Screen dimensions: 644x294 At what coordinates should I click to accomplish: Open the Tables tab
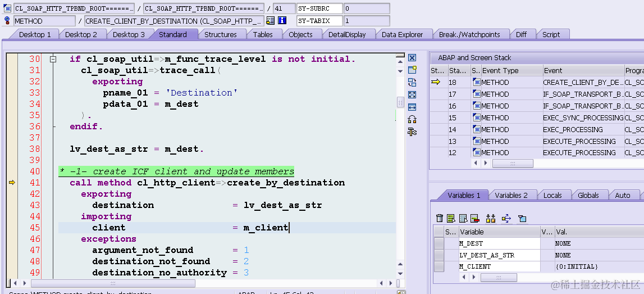263,34
